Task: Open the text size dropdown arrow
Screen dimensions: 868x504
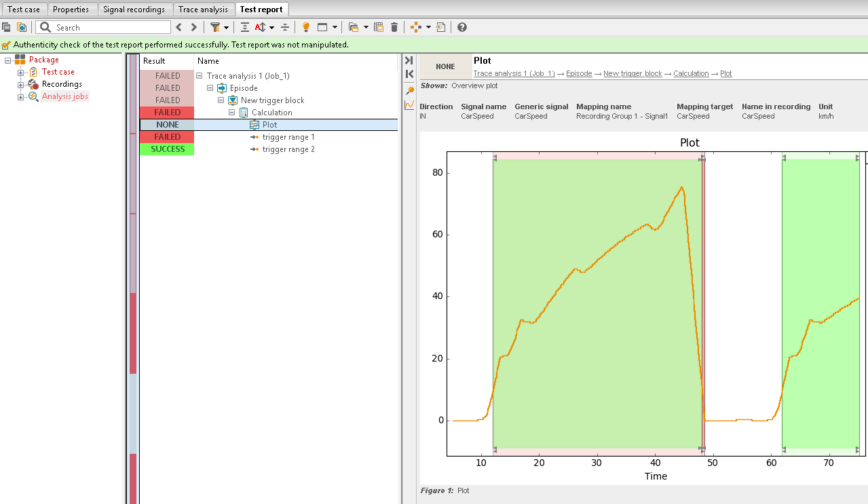Action: 272,27
